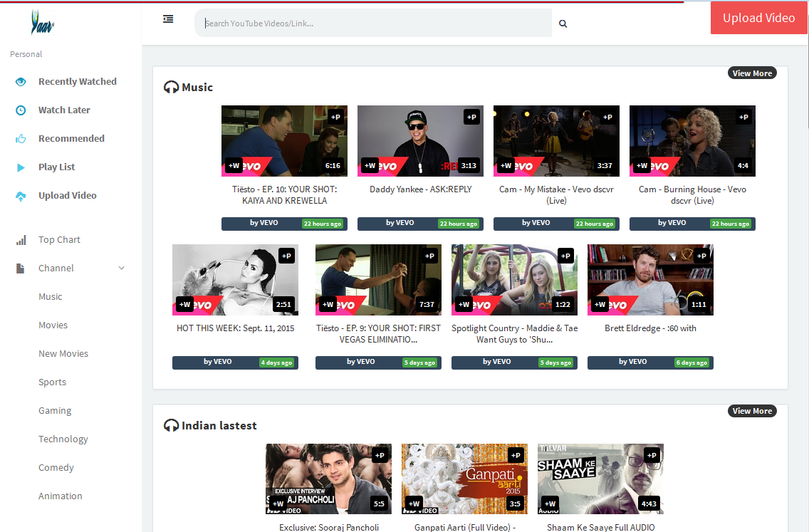
Task: Select Technology channel
Action: click(x=63, y=439)
